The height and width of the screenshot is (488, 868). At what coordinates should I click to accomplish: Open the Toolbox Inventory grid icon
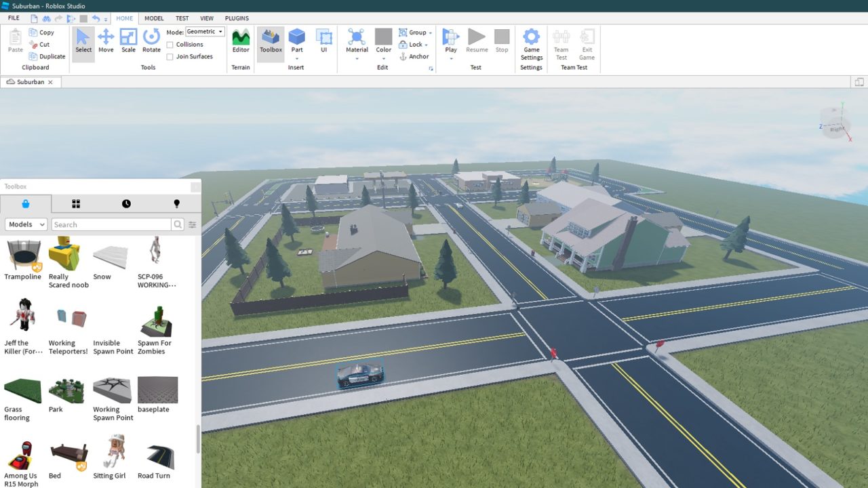pyautogui.click(x=76, y=204)
